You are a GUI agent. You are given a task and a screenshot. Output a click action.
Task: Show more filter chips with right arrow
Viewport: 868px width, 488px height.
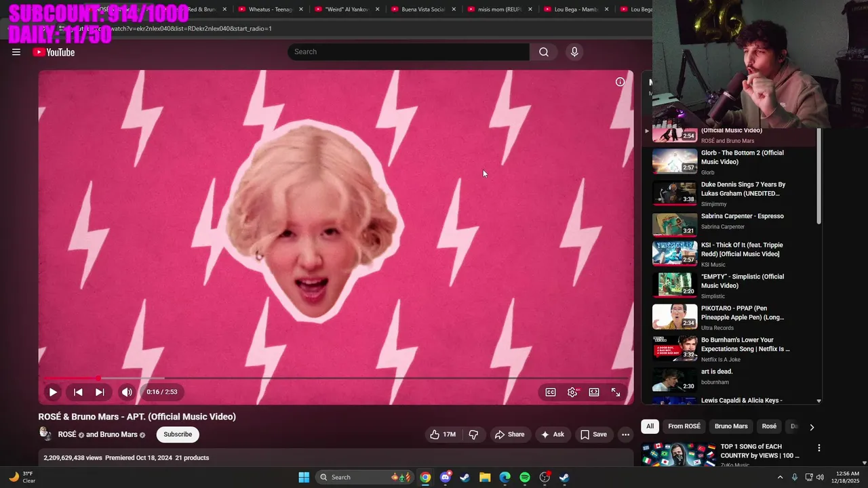point(812,427)
